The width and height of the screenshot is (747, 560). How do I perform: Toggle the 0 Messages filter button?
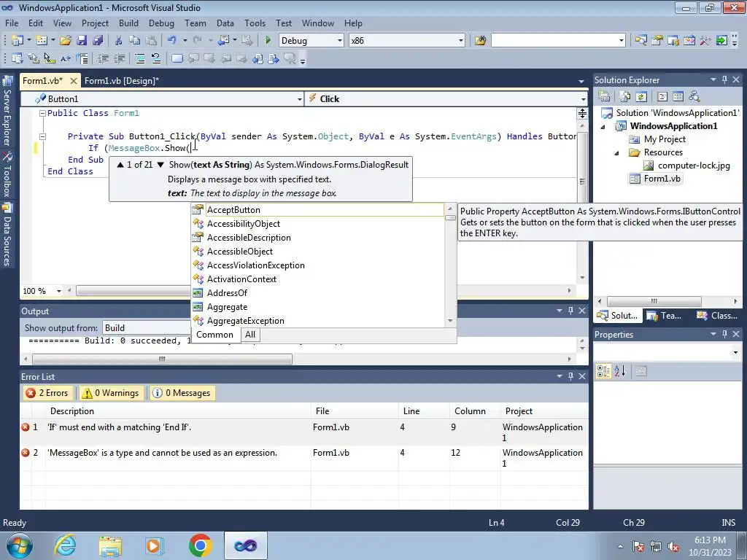(182, 393)
